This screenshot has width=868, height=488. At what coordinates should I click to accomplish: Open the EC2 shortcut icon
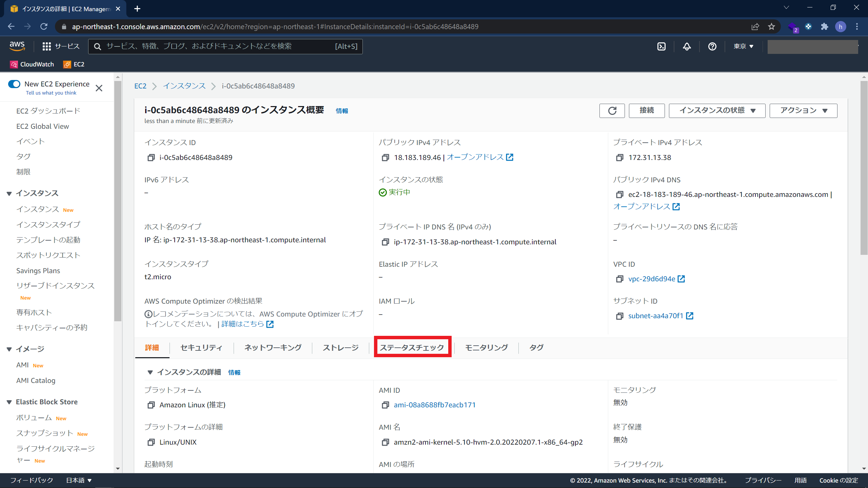67,64
